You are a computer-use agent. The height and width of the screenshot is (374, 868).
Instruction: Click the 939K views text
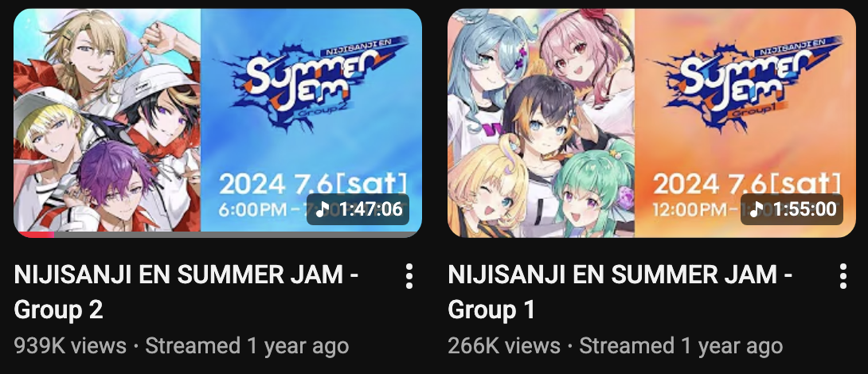pos(70,346)
